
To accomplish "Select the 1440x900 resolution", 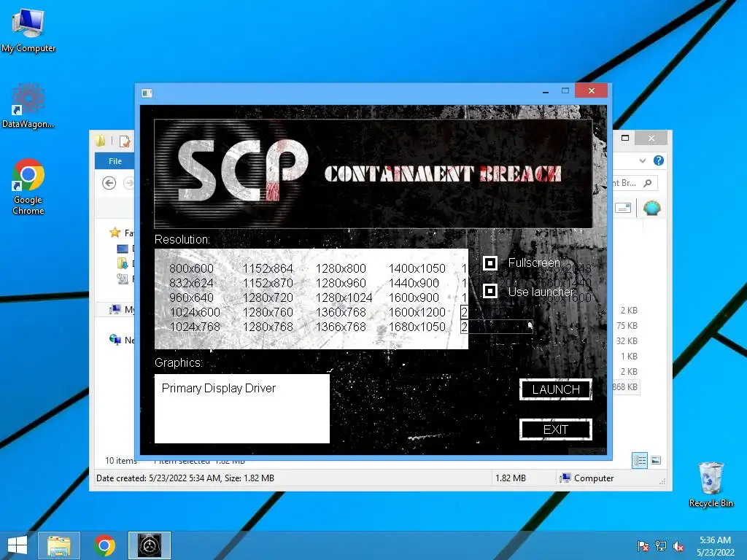I will click(x=414, y=284).
